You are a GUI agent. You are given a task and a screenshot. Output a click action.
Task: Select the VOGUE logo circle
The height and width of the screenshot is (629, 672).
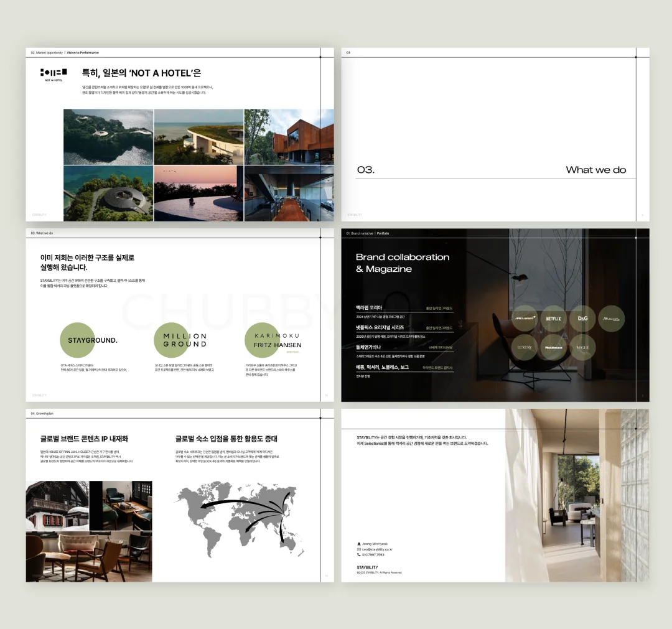click(x=582, y=348)
